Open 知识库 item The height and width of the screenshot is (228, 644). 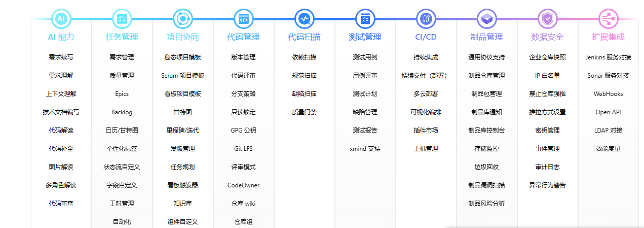tap(182, 204)
